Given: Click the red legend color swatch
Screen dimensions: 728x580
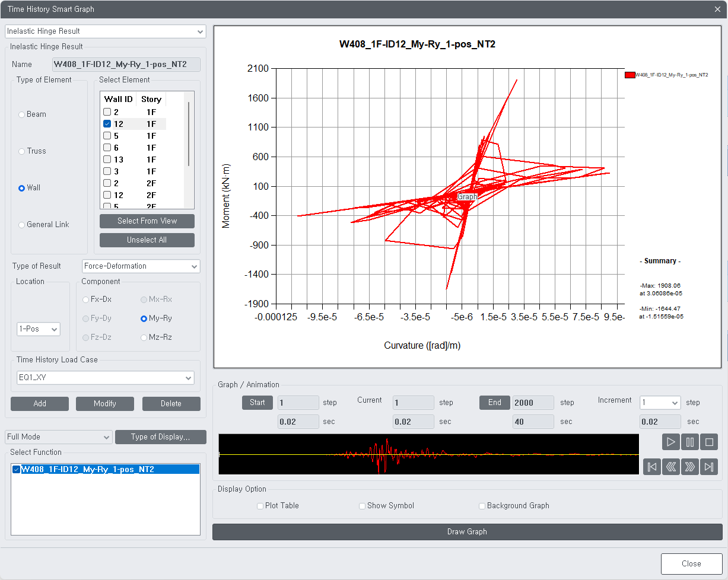Looking at the screenshot, I should 630,75.
